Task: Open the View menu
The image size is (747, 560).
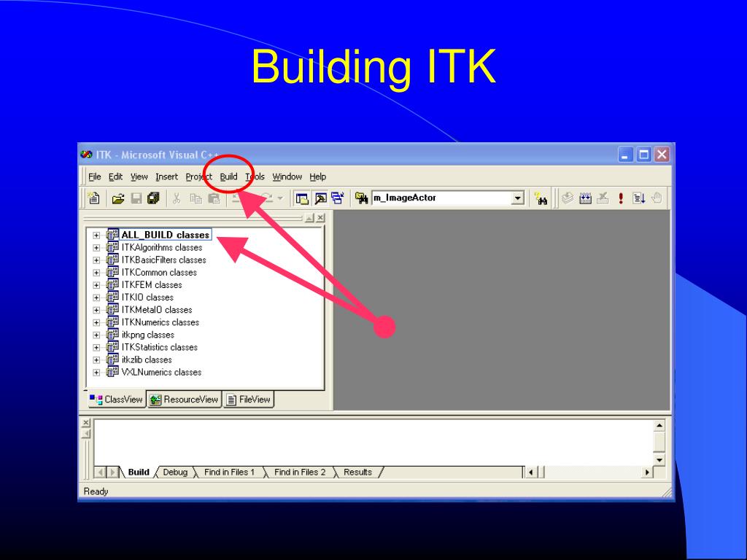Action: tap(139, 176)
